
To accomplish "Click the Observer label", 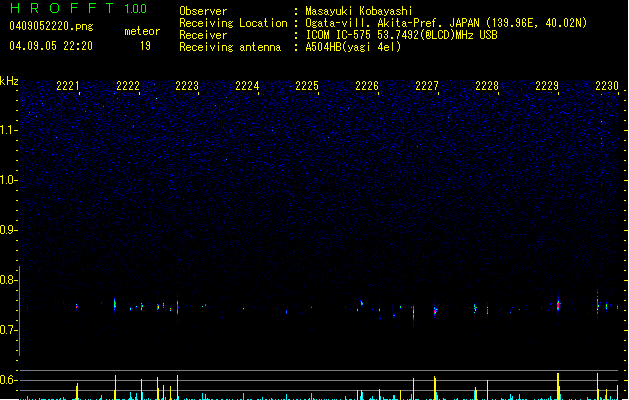I will tap(203, 11).
